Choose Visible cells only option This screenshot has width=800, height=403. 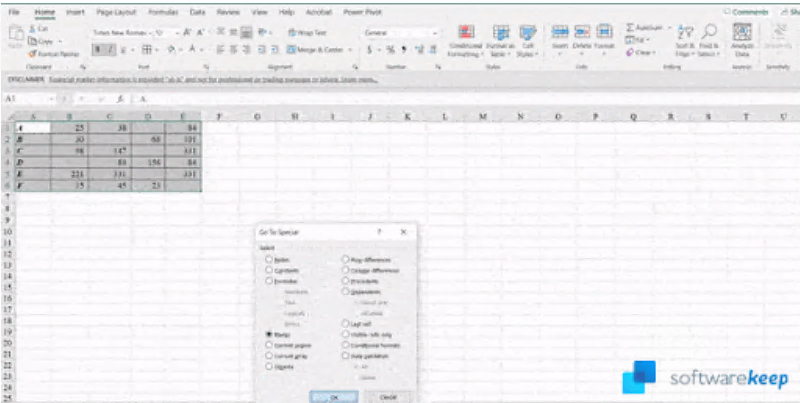pos(346,335)
